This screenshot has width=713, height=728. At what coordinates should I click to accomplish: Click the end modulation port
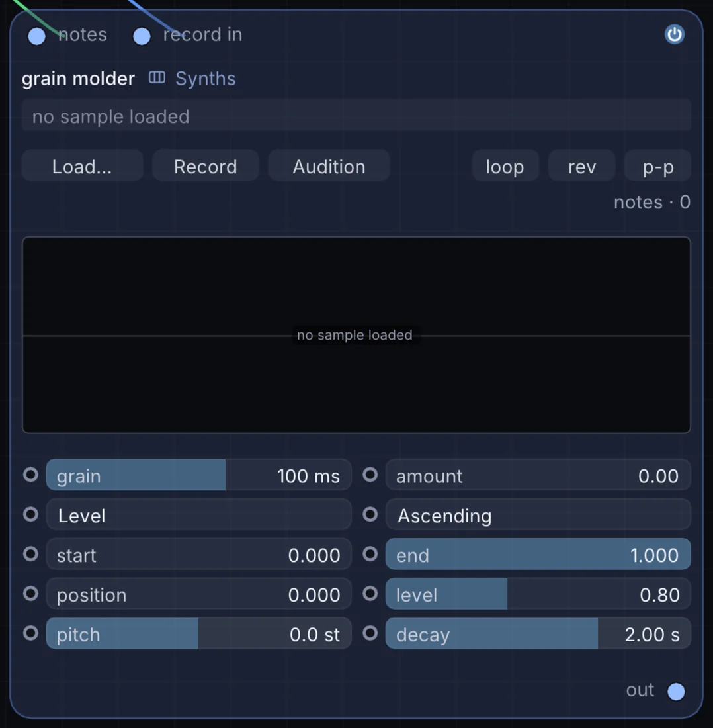(370, 553)
